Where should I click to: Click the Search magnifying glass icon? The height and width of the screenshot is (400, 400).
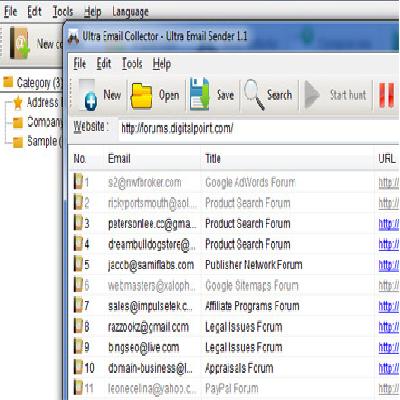[x=254, y=95]
